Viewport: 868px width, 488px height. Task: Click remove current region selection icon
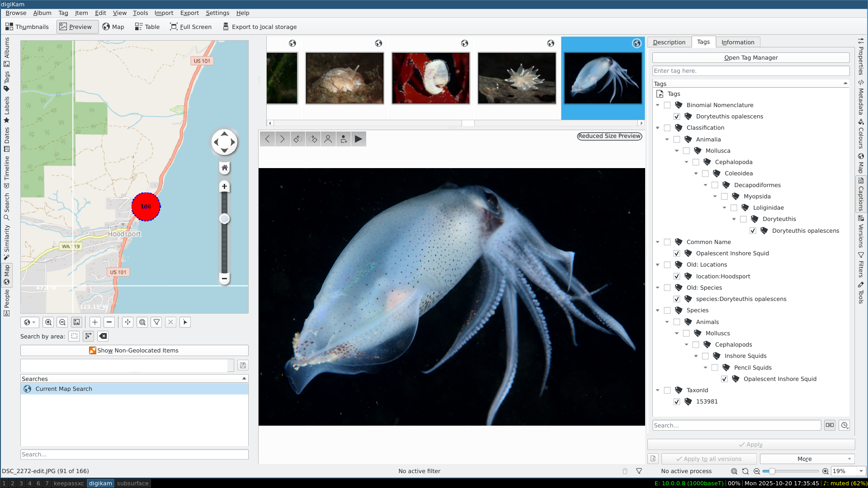pos(103,336)
